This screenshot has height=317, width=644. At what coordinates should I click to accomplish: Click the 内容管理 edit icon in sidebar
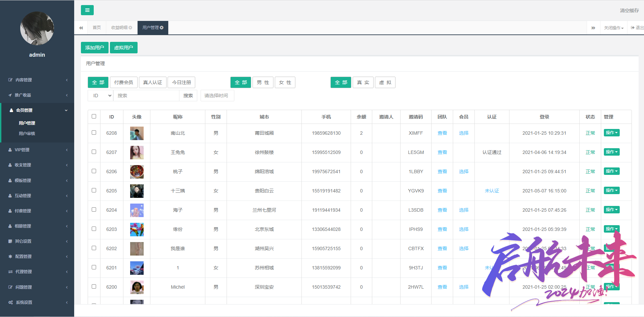[10, 80]
